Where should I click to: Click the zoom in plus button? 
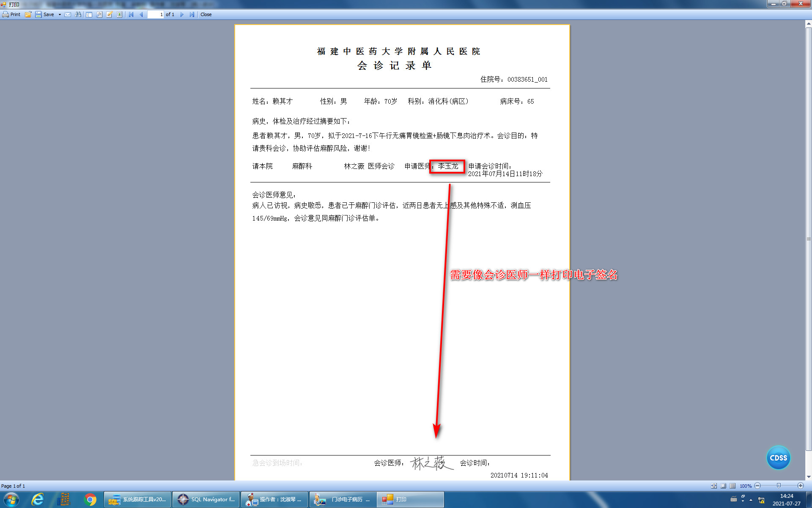coord(801,486)
